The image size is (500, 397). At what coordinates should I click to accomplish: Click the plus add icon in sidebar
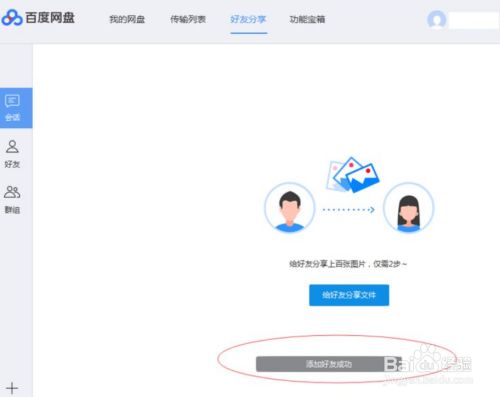[12, 388]
